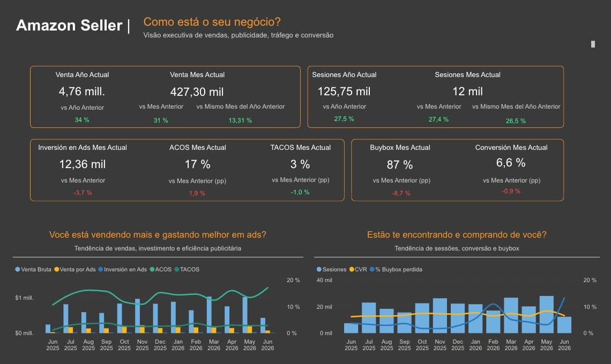
Task: Select the heading 'Como está o seu negócio?'
Action: click(212, 22)
